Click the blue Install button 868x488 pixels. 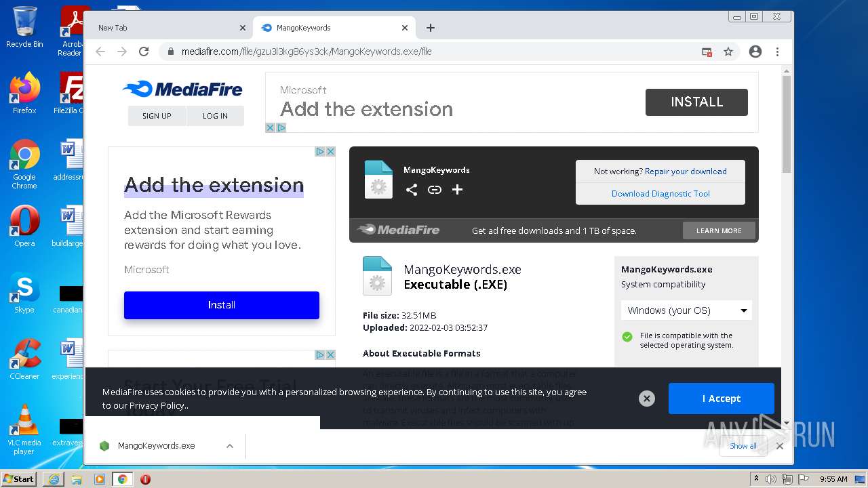(x=222, y=305)
